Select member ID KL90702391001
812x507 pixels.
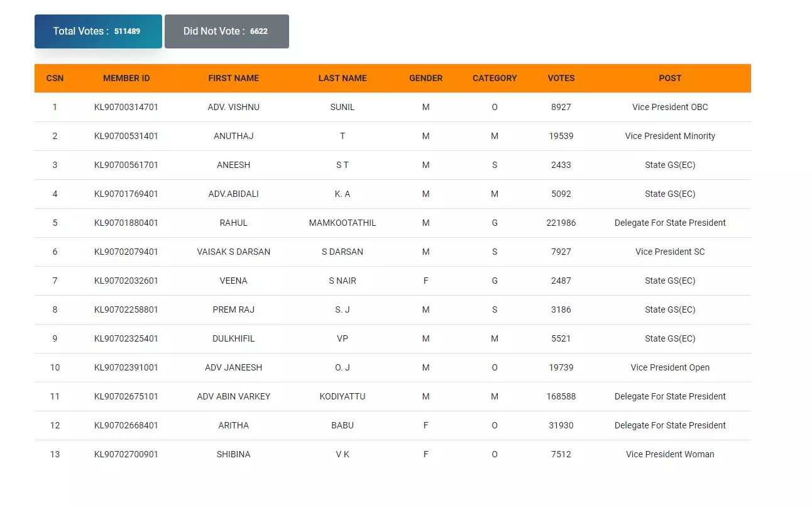click(126, 367)
